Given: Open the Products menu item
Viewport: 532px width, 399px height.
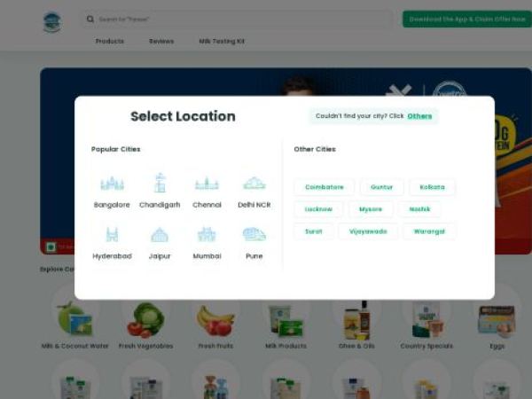Looking at the screenshot, I should pos(110,41).
